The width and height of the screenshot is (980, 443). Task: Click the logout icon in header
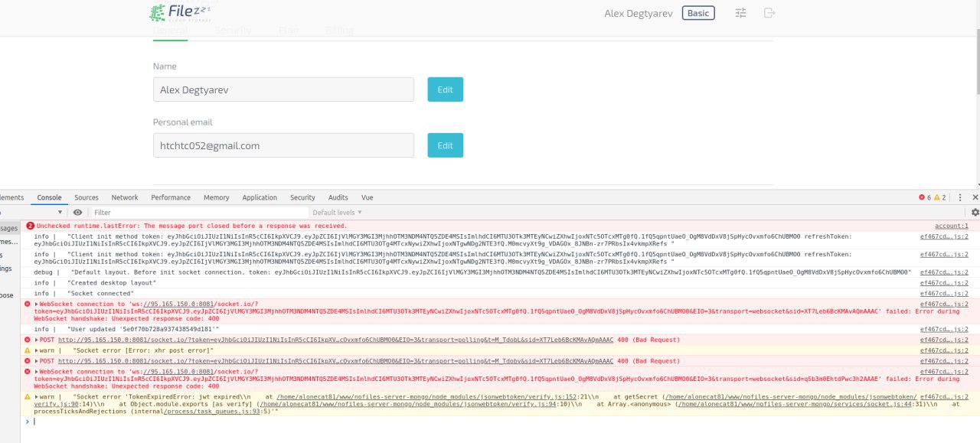pos(769,13)
